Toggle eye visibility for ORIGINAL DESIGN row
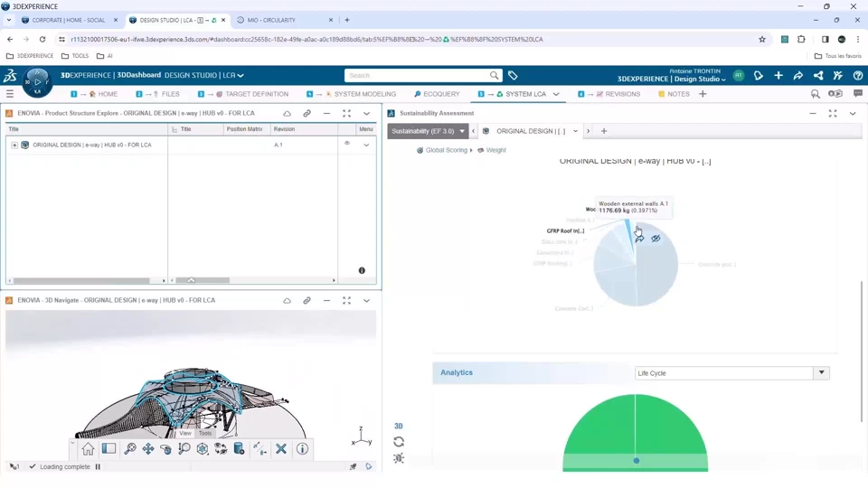 (347, 144)
